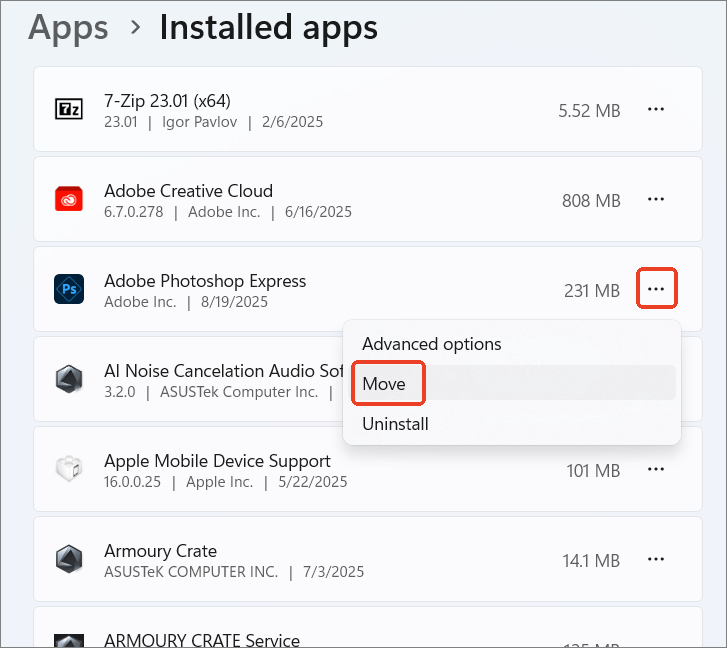This screenshot has height=648, width=727.
Task: Click the Adobe Creative Cloud icon
Action: coord(69,199)
